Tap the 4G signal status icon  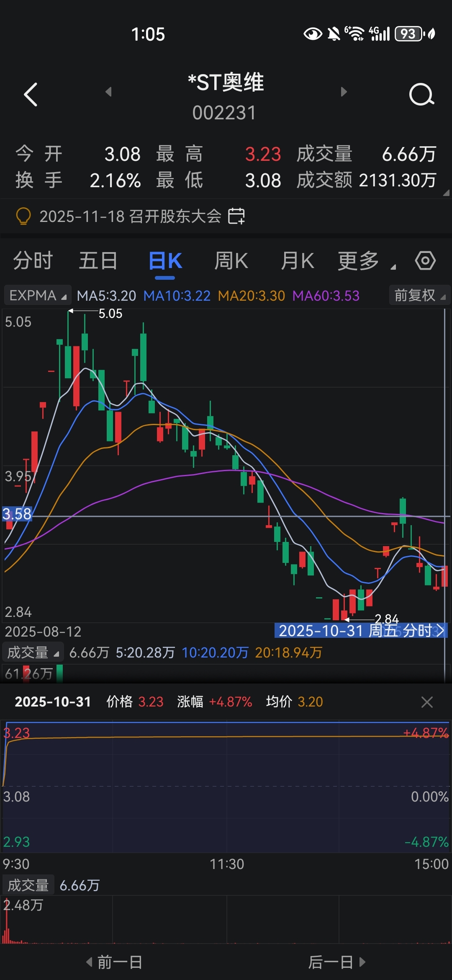tap(379, 34)
